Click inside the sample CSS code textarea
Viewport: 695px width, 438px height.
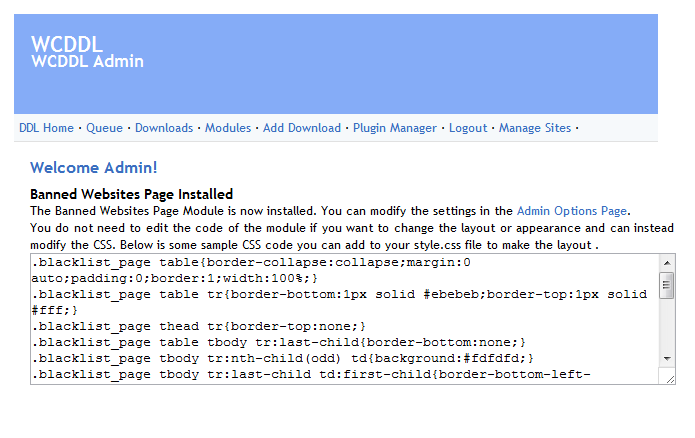point(340,318)
